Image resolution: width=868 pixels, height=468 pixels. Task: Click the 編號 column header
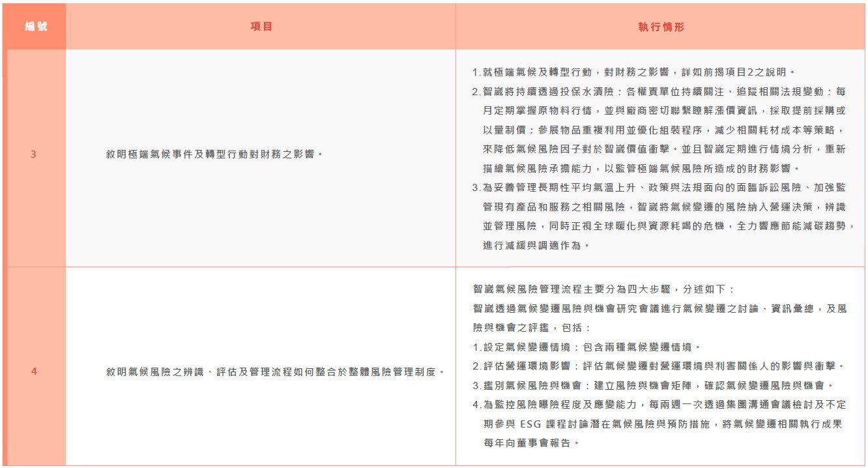click(x=36, y=27)
